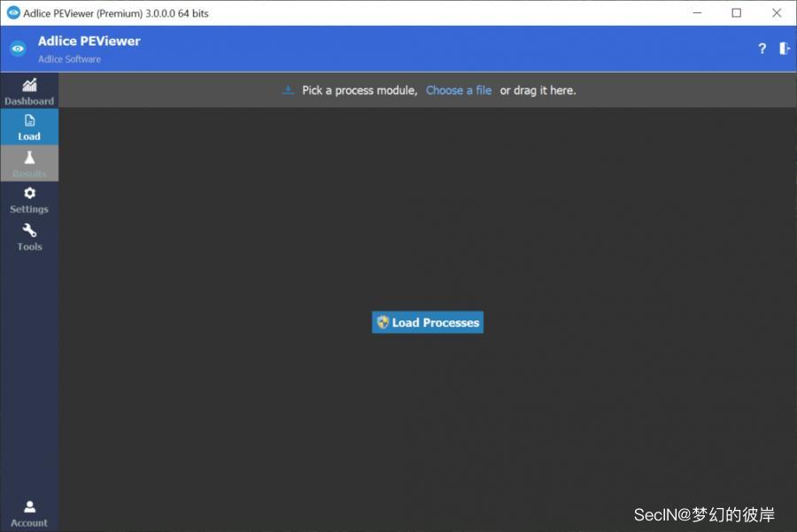Open the Results flask sidebar item

point(29,164)
